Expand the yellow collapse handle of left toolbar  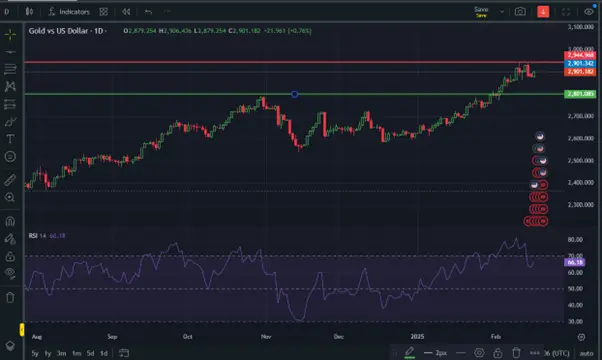tap(22, 330)
